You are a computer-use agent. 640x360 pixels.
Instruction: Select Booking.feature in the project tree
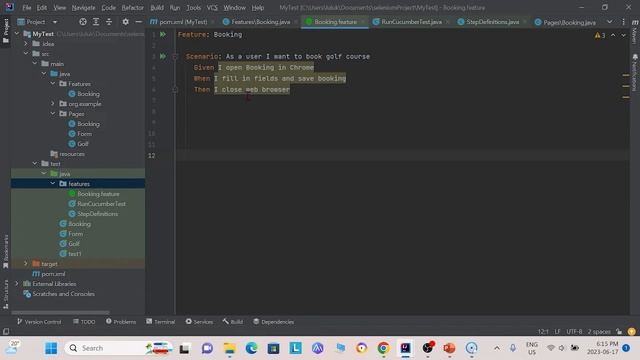click(x=98, y=194)
